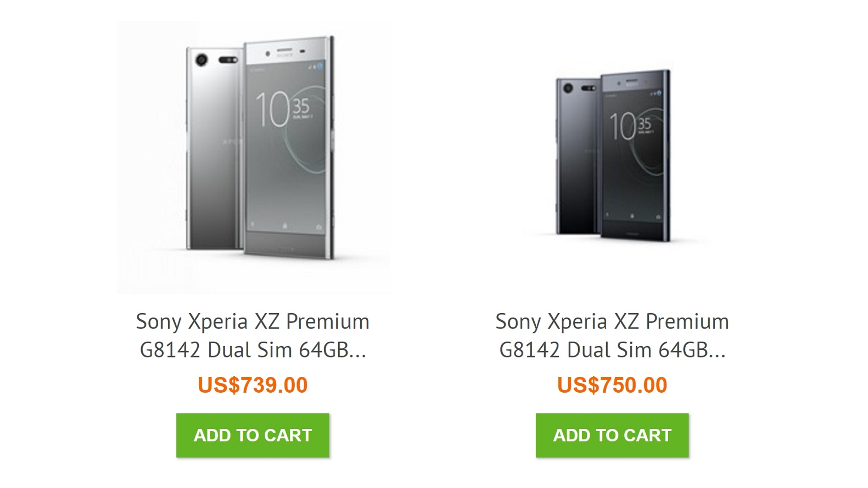Viewport: 868px width, 488px height.
Task: Tap the lock icon on black phone screen
Action: 632,216
